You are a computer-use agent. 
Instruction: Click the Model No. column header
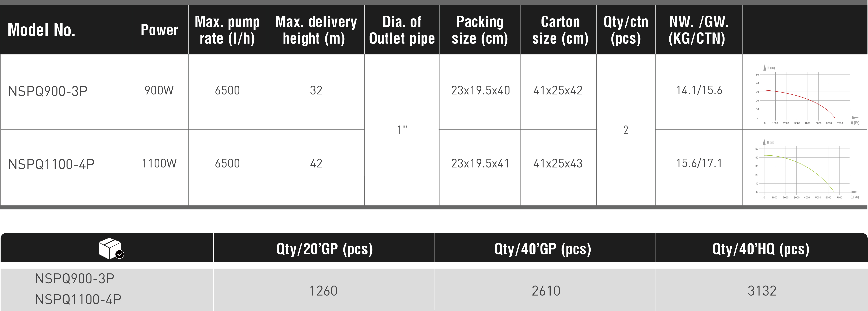(42, 30)
